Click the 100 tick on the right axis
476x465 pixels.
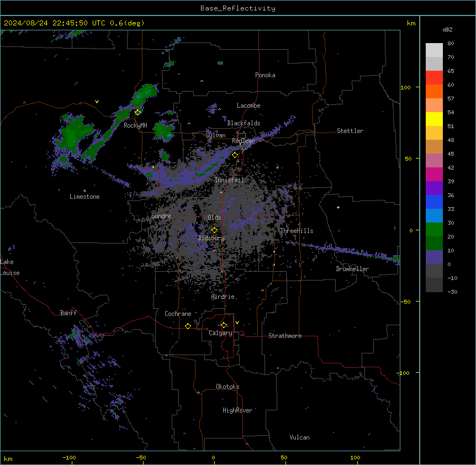click(405, 87)
